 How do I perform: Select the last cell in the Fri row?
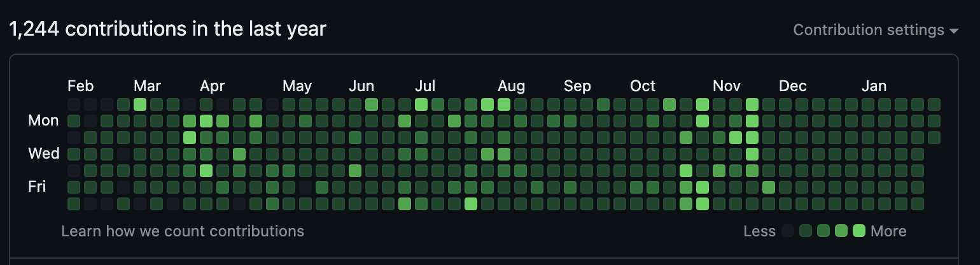tap(918, 187)
